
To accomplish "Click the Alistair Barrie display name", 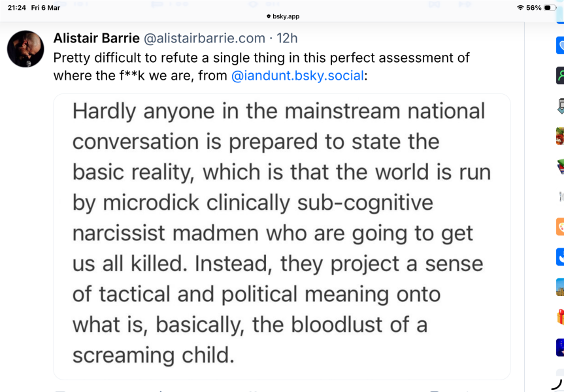I will point(96,38).
